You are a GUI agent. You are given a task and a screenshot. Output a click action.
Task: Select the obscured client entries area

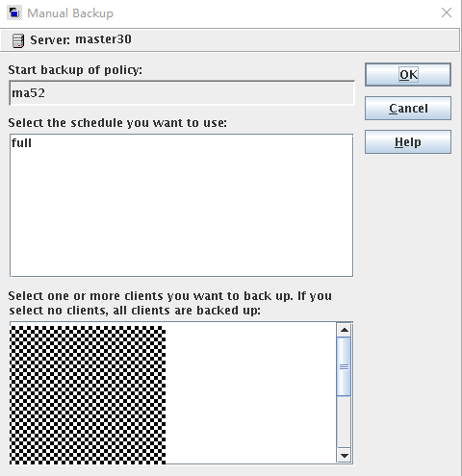click(88, 395)
